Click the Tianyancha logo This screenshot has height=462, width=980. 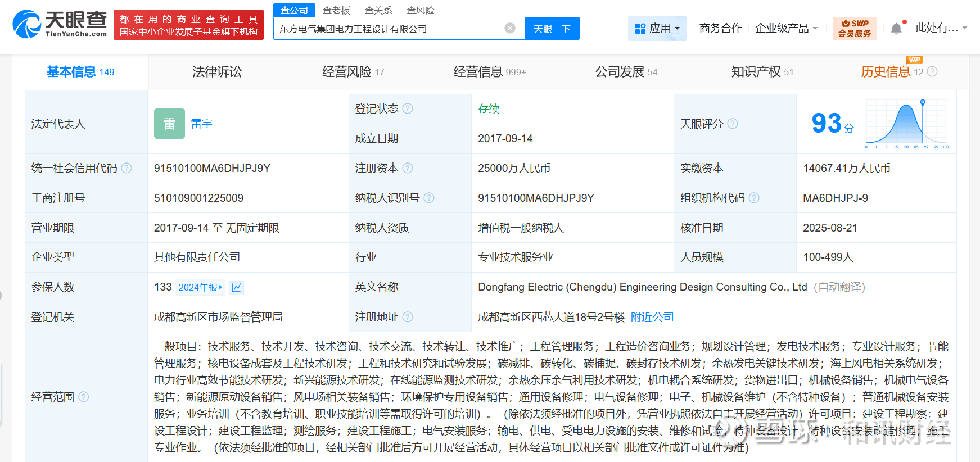pos(60,24)
